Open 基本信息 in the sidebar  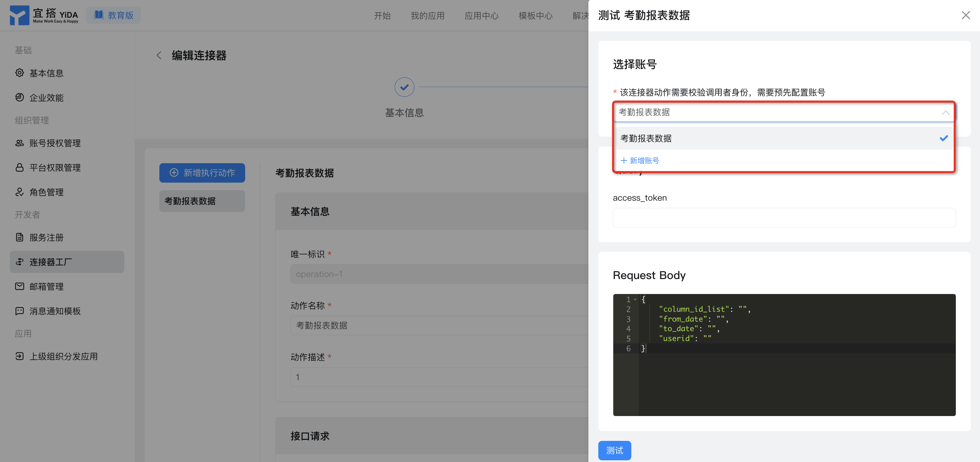[x=67, y=73]
